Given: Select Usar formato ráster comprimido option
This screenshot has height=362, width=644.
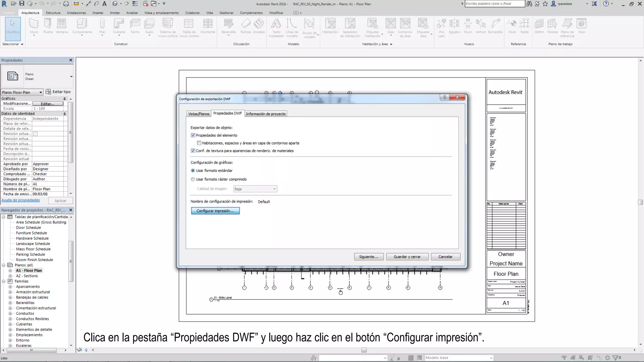Looking at the screenshot, I should tap(193, 179).
